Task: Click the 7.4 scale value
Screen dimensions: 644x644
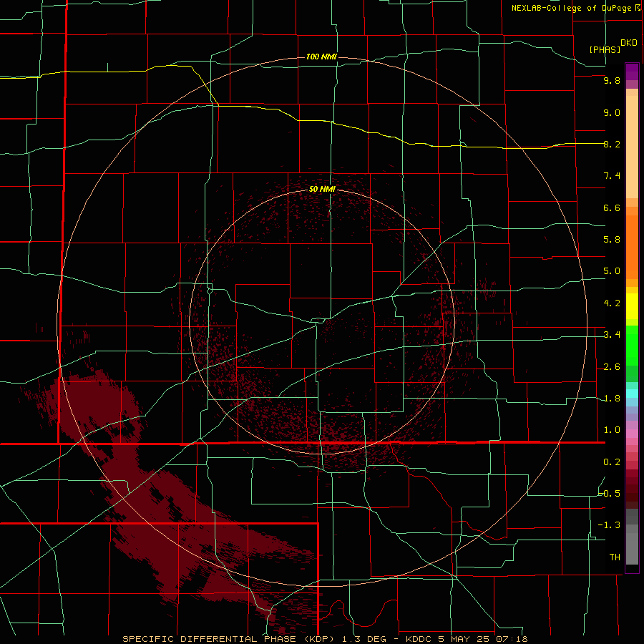Action: click(x=612, y=176)
